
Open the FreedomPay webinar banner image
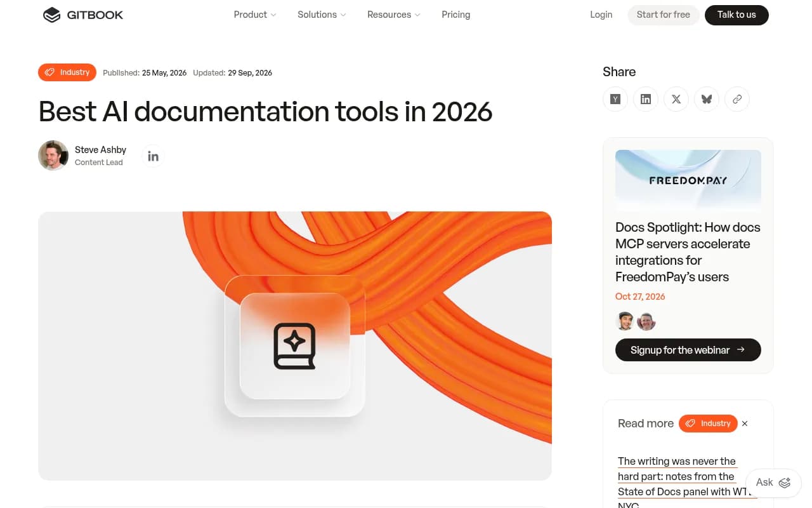pos(688,180)
